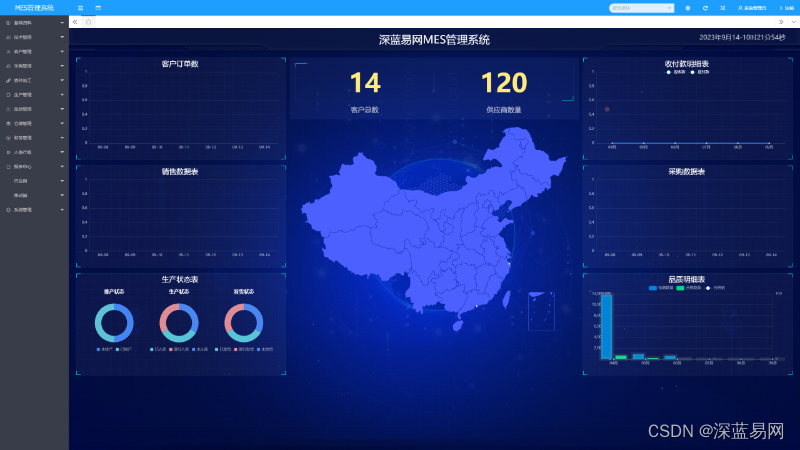800x450 pixels.
Task: Click the 采购管理 sidebar icon
Action: click(x=8, y=66)
